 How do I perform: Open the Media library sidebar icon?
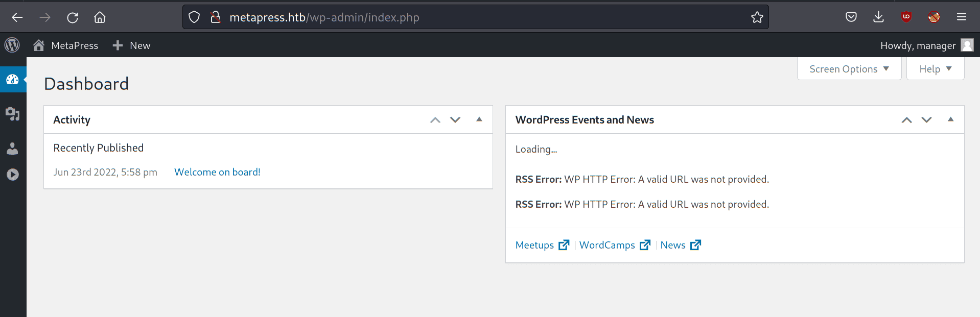[x=13, y=114]
